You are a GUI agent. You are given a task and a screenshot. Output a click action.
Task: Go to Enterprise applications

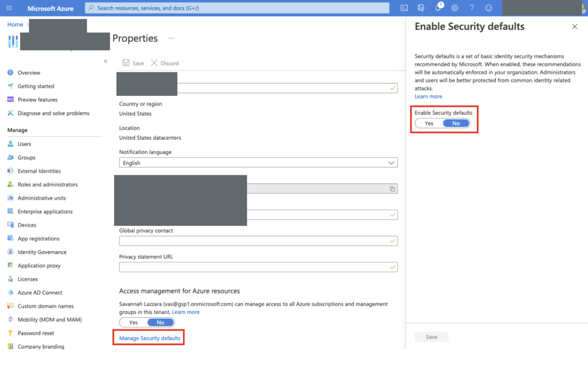[x=45, y=211]
